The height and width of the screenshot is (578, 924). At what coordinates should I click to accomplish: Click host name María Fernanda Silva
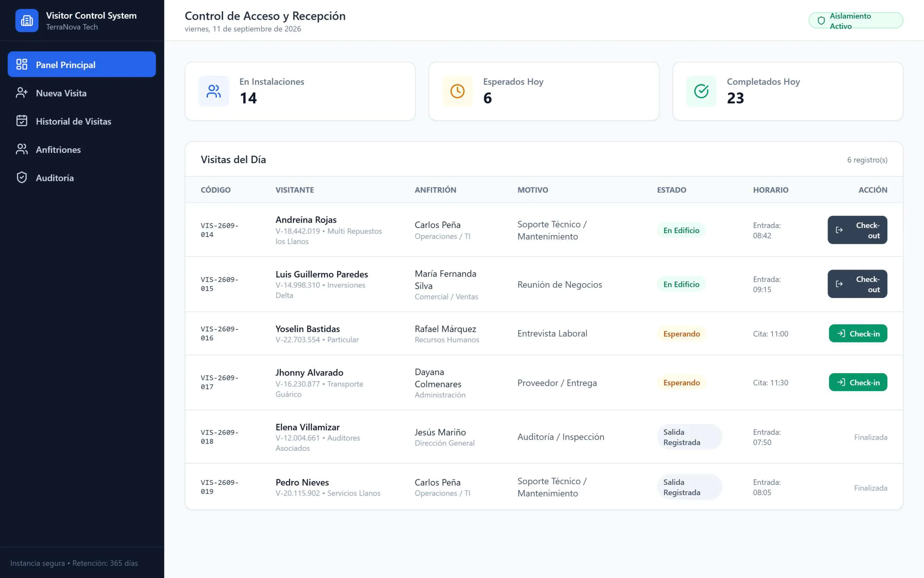(445, 279)
